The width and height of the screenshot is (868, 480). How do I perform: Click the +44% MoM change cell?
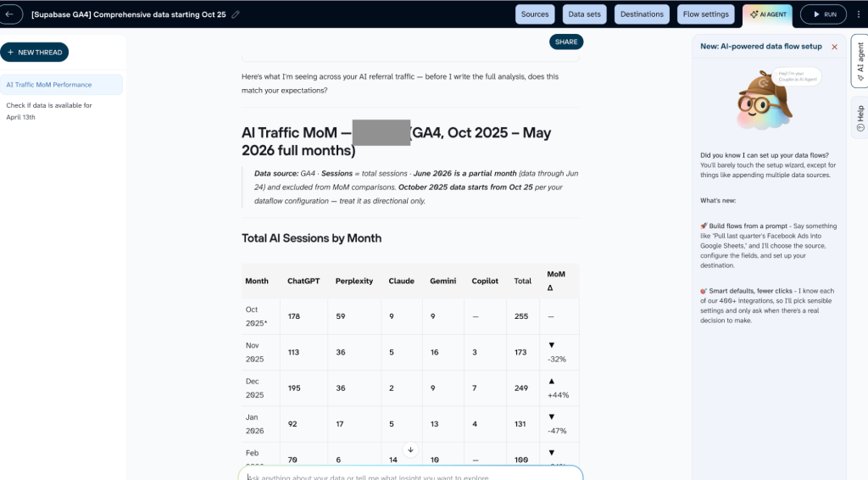point(558,388)
